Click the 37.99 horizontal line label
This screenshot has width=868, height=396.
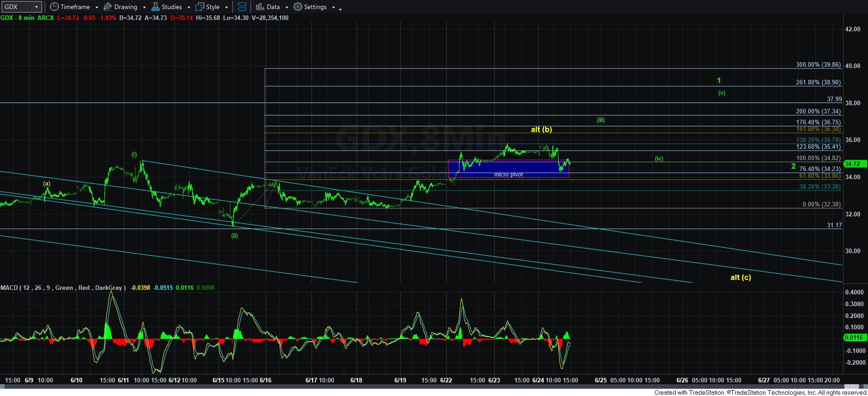[x=834, y=99]
